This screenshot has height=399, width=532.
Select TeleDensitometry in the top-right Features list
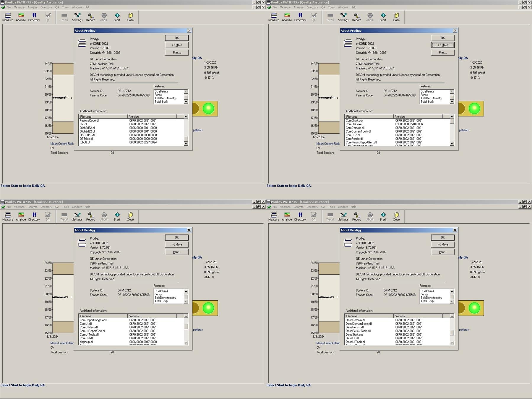[435, 98]
